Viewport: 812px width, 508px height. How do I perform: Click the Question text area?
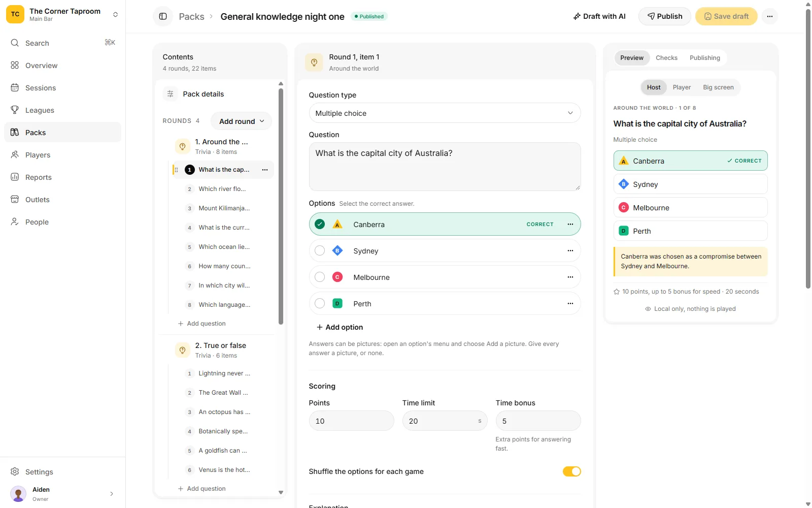tap(445, 167)
